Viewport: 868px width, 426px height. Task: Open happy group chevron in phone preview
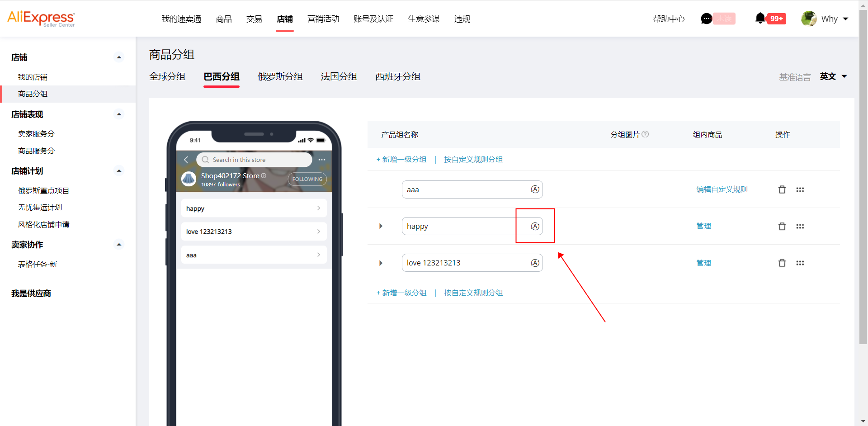tap(319, 208)
